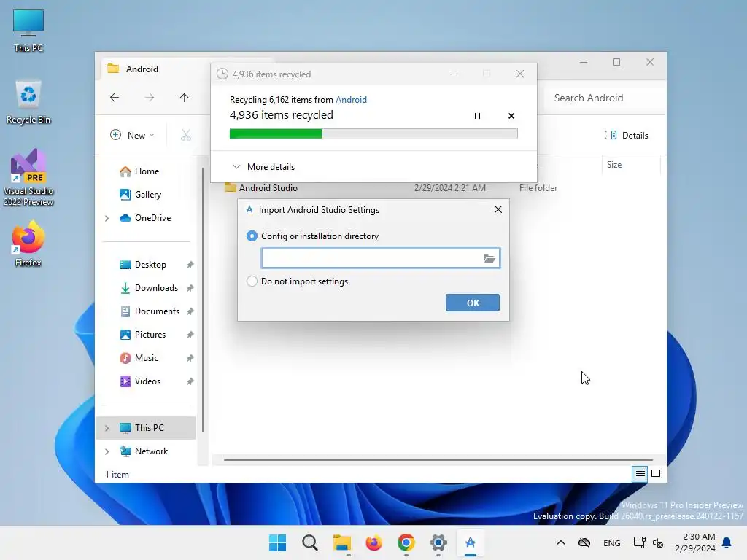Open the clock and date flyout
The width and height of the screenshot is (747, 560).
(695, 542)
